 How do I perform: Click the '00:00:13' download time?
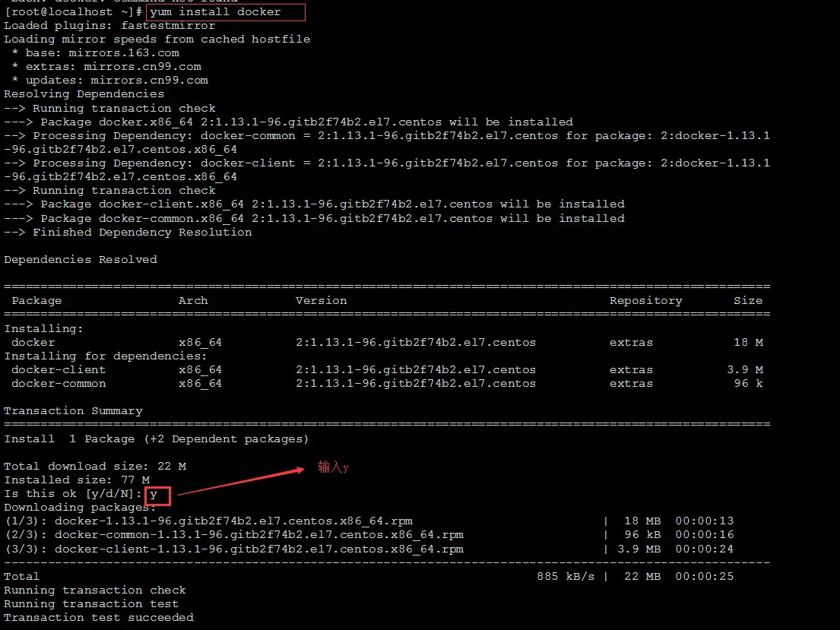click(x=705, y=521)
